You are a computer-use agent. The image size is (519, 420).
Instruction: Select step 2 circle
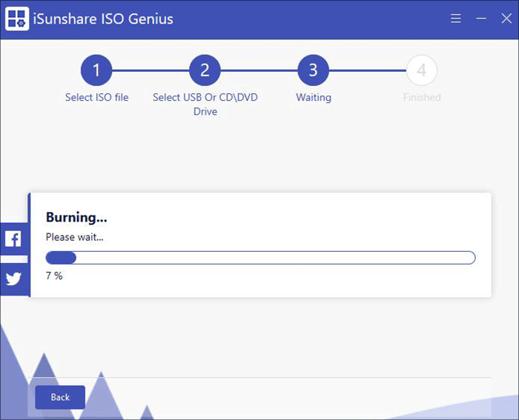point(205,70)
